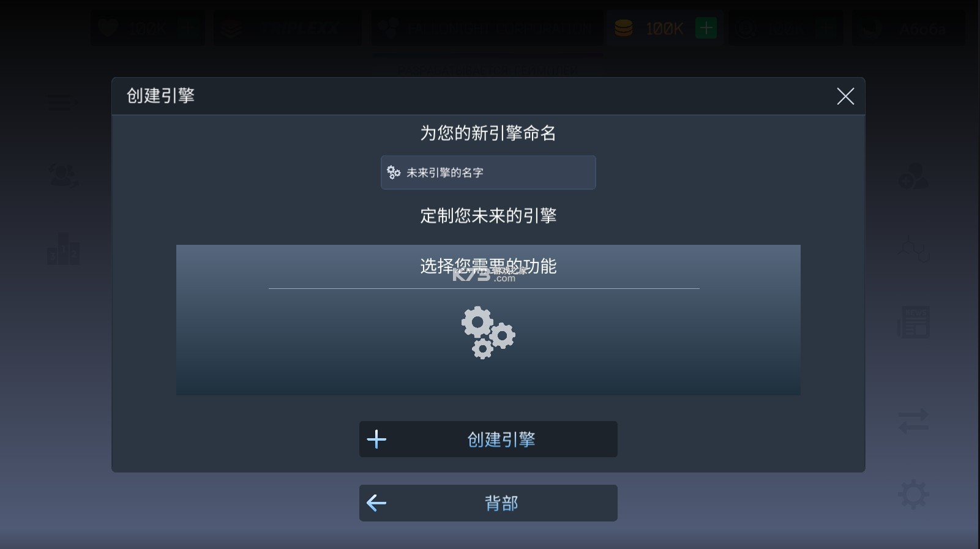Click the green plus beside 100K coins
Image resolution: width=980 pixels, height=549 pixels.
click(x=706, y=28)
